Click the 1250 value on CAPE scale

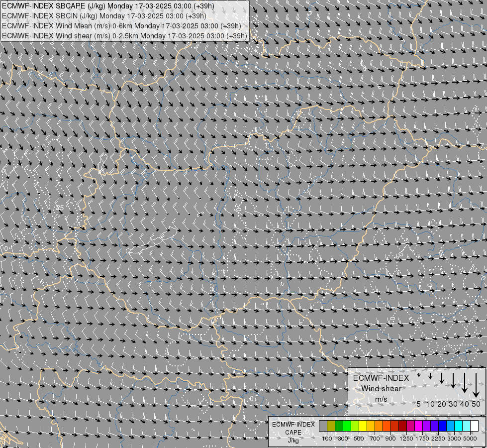[x=406, y=439]
